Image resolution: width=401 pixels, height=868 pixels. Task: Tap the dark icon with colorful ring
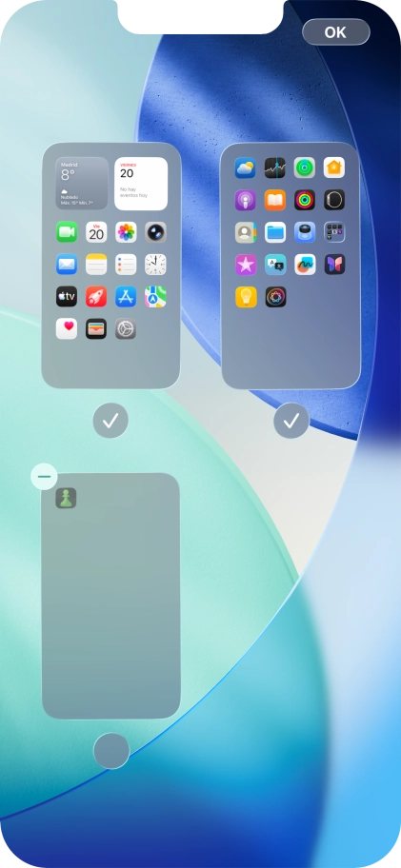coord(274,297)
